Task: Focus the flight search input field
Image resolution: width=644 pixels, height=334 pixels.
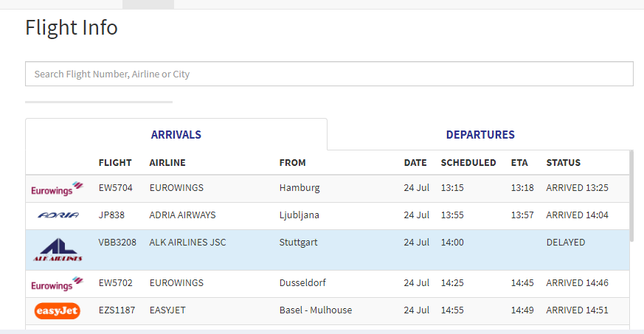Action: click(329, 74)
